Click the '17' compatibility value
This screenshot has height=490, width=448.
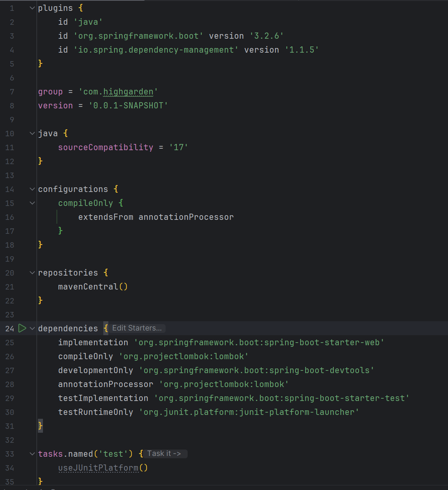(x=179, y=147)
